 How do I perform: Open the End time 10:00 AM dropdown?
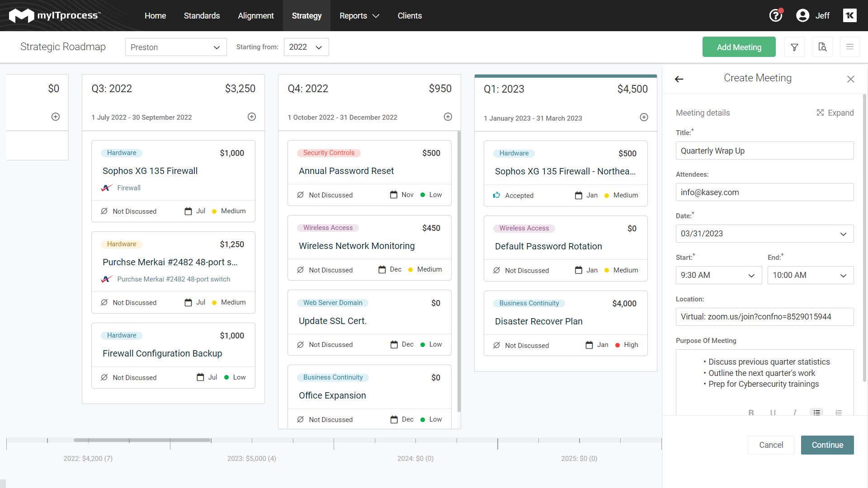tap(810, 275)
